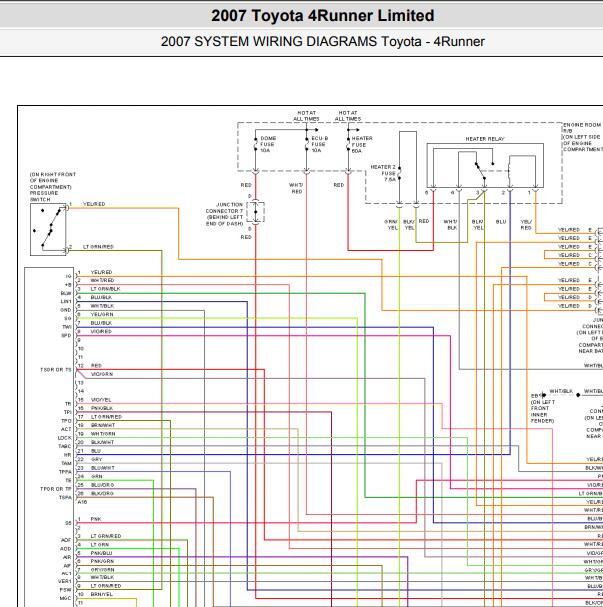
Task: Click the 'LOCK' terminal label
Action: (x=65, y=438)
